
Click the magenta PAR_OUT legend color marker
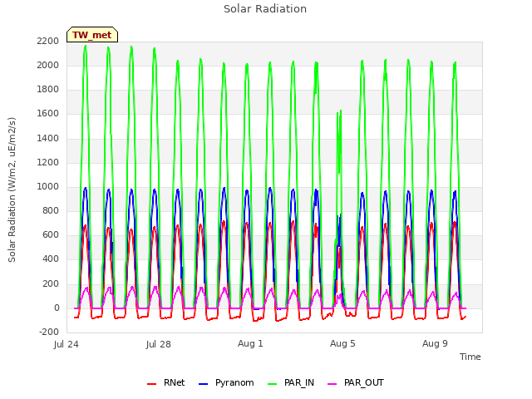[x=332, y=384]
